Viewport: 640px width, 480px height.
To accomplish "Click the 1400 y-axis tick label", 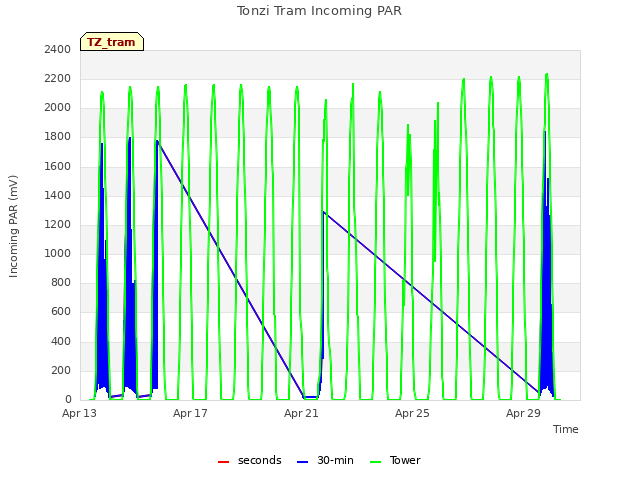I will (58, 195).
